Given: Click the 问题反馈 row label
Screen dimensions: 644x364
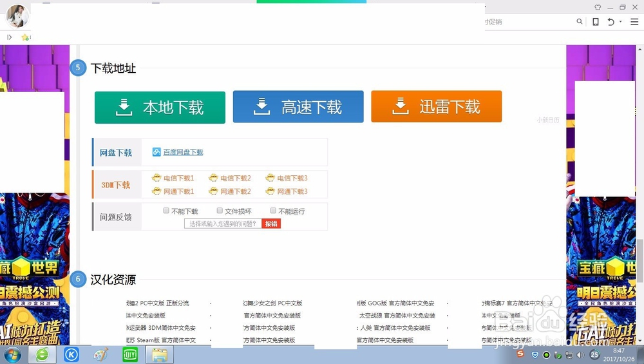Looking at the screenshot, I should pos(116,217).
